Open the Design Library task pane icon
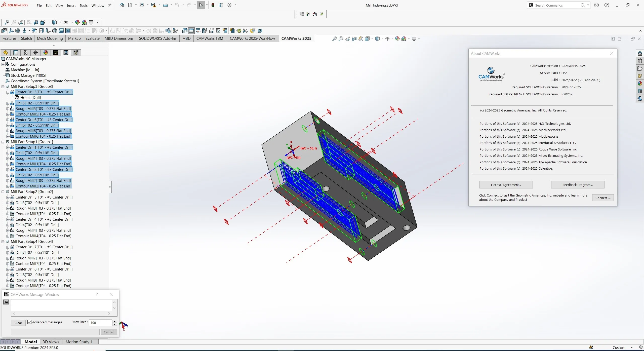Viewport: 644px width, 351px height. (x=640, y=61)
